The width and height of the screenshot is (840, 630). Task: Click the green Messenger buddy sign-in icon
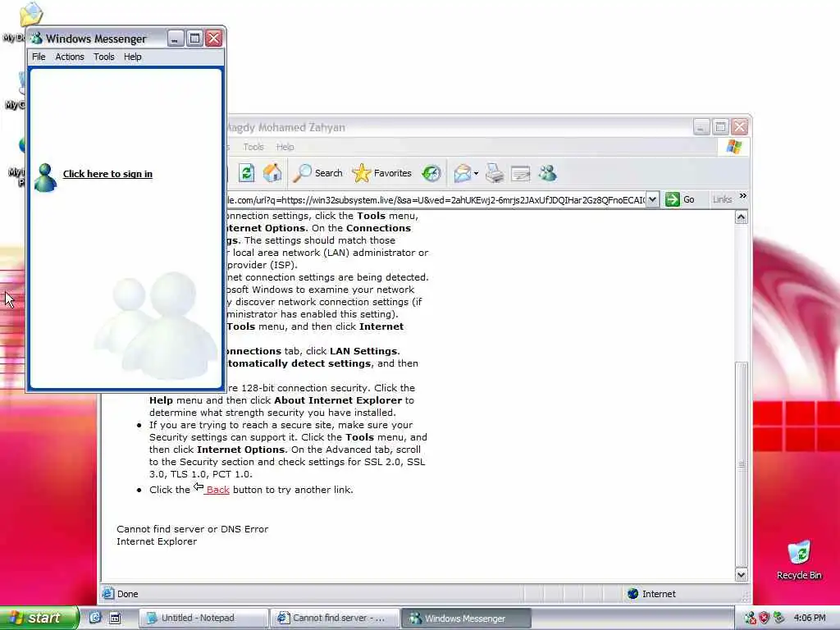click(x=45, y=177)
